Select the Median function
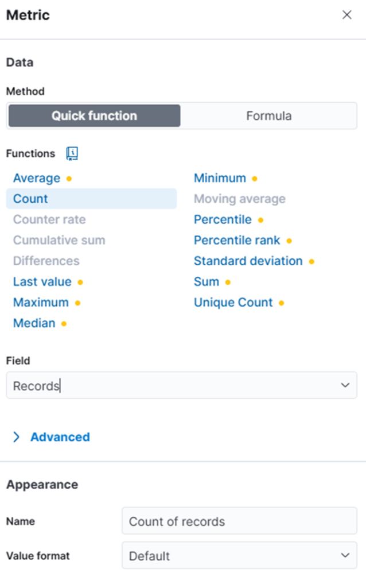The width and height of the screenshot is (366, 588). (x=34, y=323)
